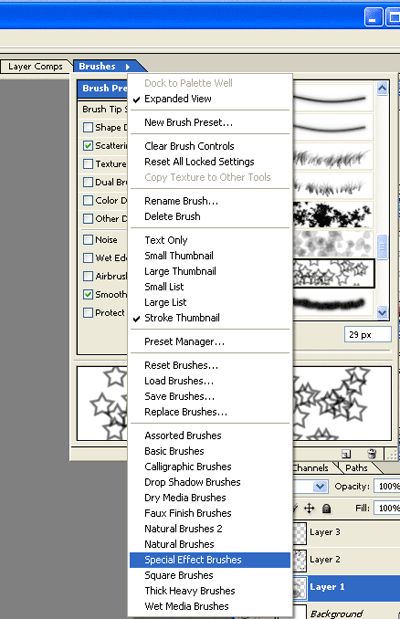Switch to the Layer Comps tab

[36, 66]
